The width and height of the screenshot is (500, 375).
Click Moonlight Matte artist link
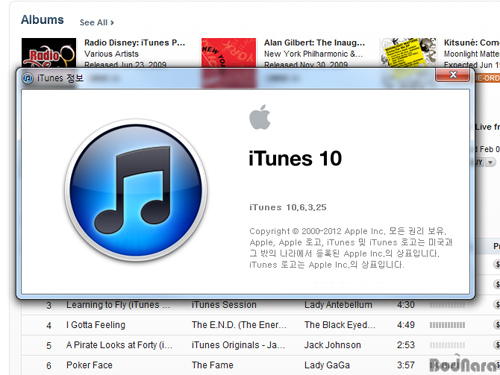tap(471, 54)
